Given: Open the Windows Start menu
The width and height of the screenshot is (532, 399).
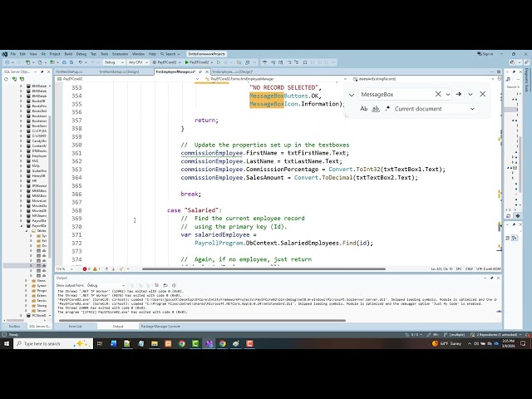Looking at the screenshot, I should [7, 343].
